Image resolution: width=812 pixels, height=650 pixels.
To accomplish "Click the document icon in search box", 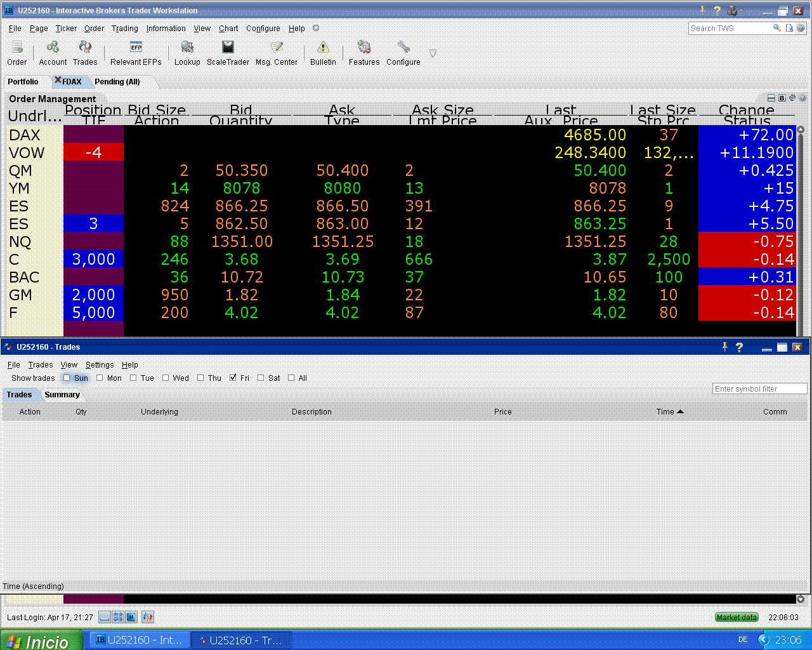I will (789, 28).
